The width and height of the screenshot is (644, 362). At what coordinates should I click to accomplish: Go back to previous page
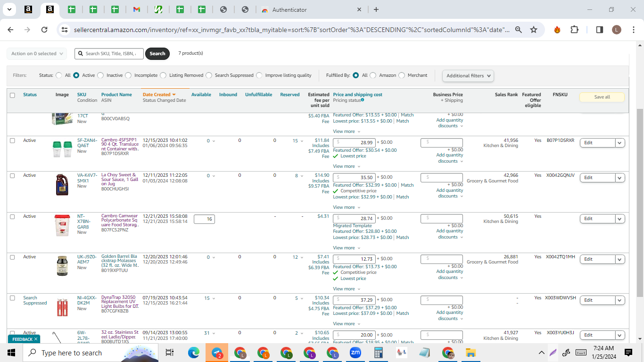click(11, 30)
